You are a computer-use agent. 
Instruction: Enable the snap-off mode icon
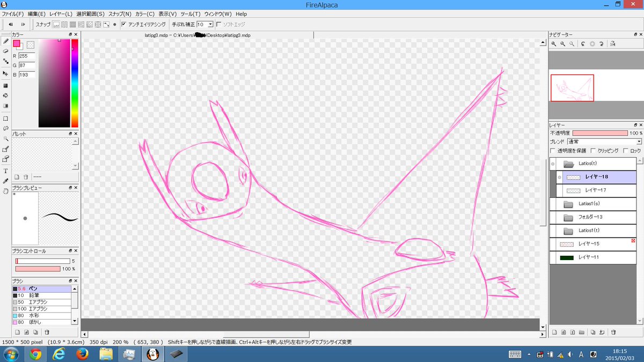point(56,24)
